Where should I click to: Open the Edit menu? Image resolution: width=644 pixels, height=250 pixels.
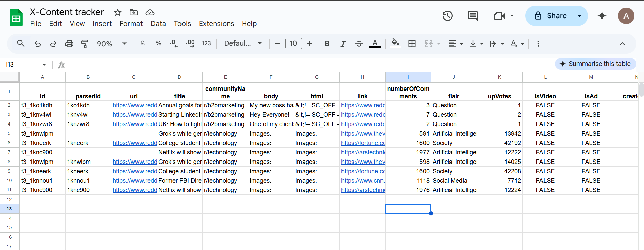(x=55, y=24)
